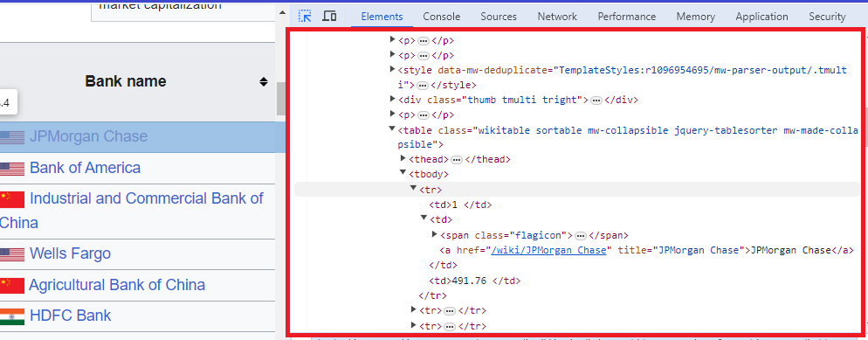Viewport: 868px width, 340px height.
Task: Open the Security tab
Action: (827, 17)
